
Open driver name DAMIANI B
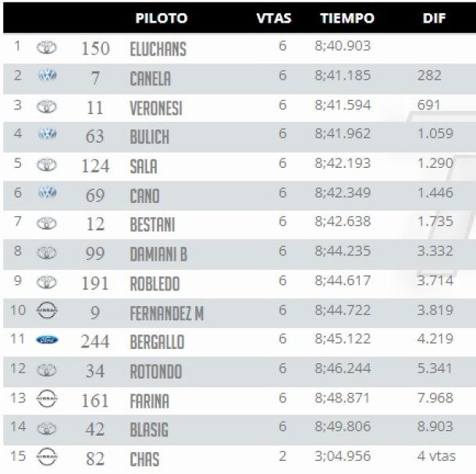158,254
